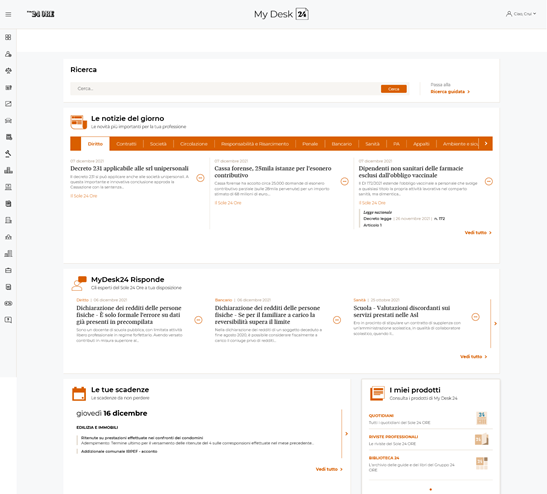Open the Riviste Professionali product thumbnail

point(481,439)
